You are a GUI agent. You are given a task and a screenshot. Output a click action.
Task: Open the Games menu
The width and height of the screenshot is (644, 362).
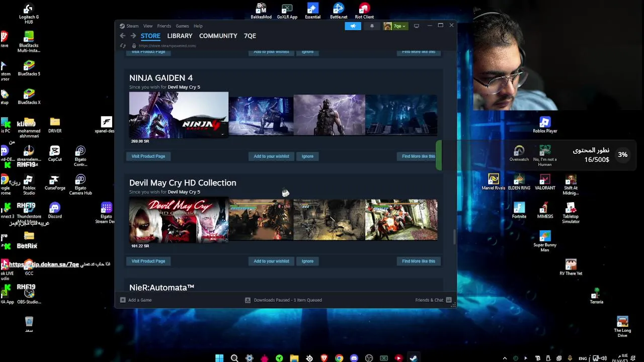click(182, 26)
